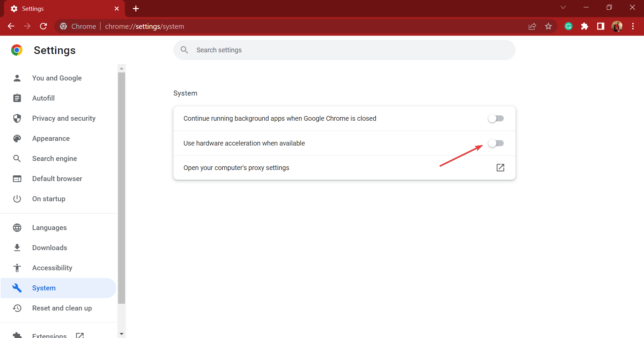Viewport: 644px width, 338px height.
Task: Reload the current page
Action: click(44, 26)
